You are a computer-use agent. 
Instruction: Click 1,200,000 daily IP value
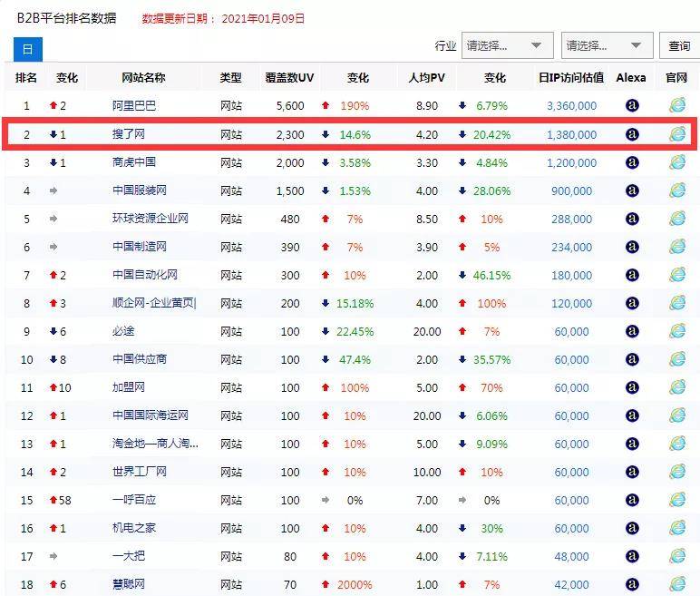[x=571, y=162]
